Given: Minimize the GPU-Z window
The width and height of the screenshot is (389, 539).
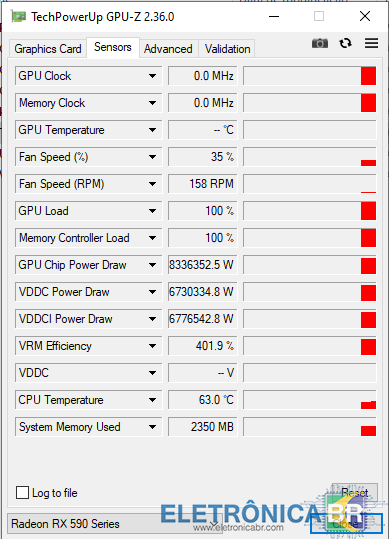Looking at the screenshot, I should click(x=274, y=16).
